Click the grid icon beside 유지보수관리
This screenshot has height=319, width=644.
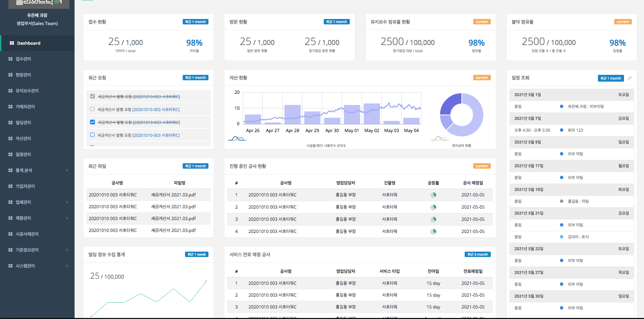tap(10, 91)
